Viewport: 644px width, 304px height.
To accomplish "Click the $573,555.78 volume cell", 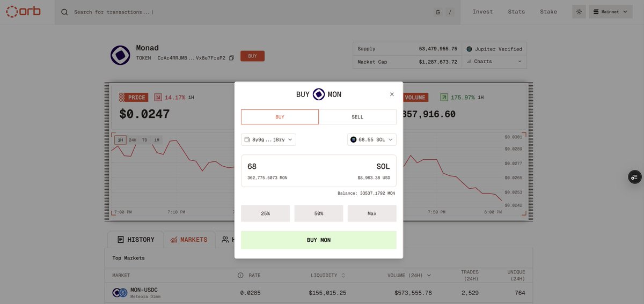I will pos(413,293).
